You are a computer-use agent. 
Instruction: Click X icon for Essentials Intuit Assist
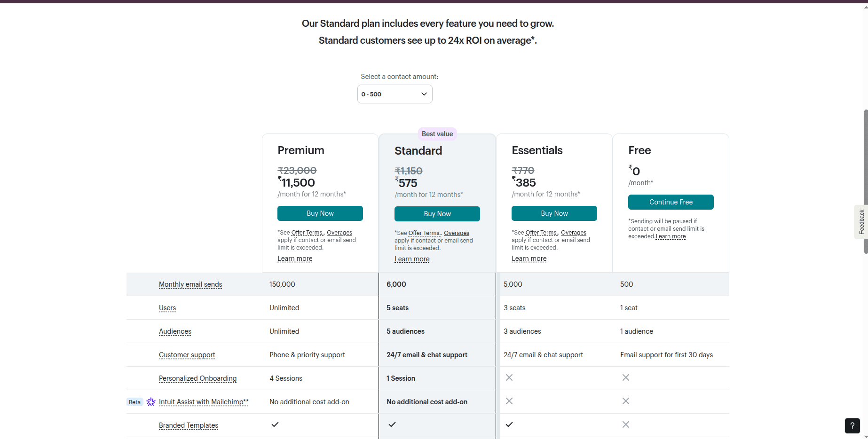(x=509, y=401)
